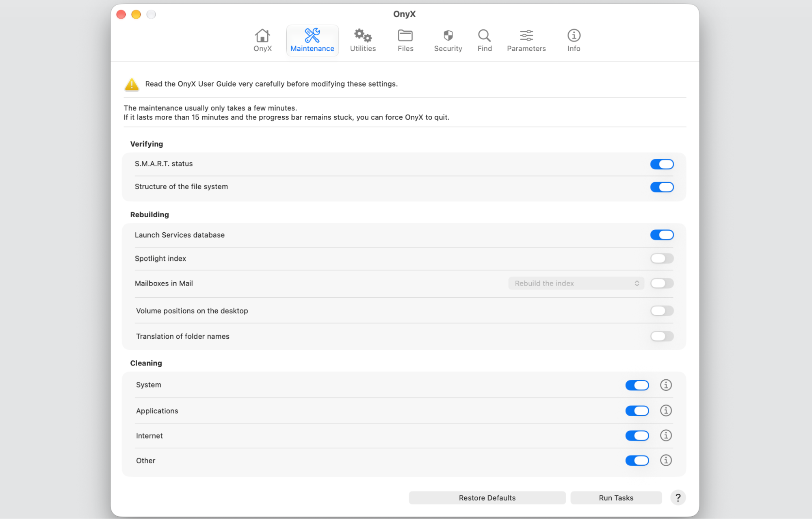Enable Volume positions on the desktop
The image size is (812, 519).
662,311
